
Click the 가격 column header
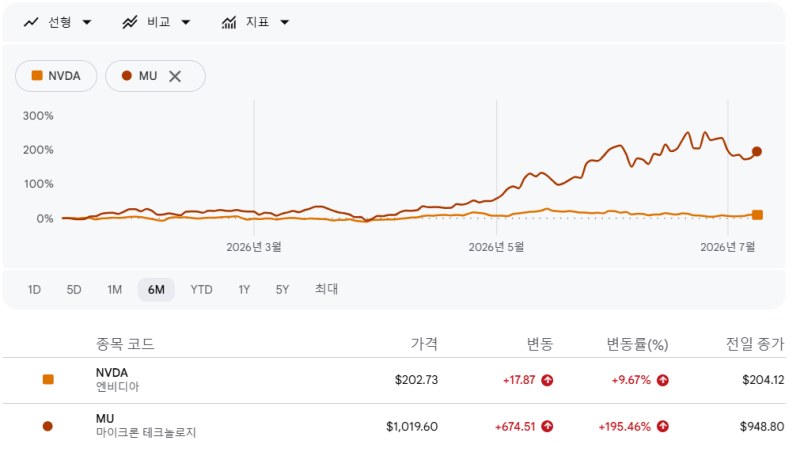[424, 344]
